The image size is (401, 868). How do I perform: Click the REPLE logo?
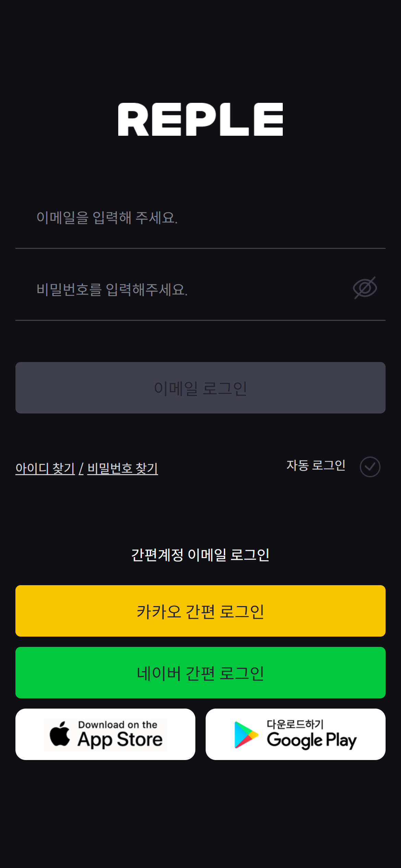click(200, 119)
